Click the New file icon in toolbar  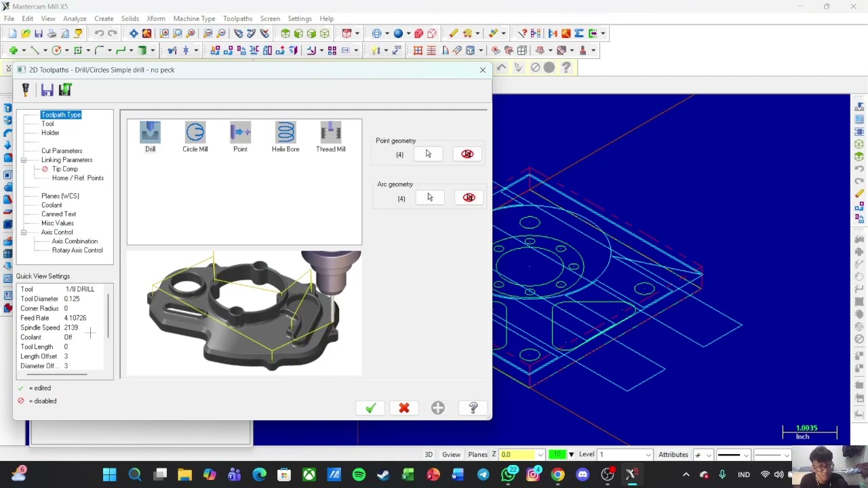pos(13,33)
